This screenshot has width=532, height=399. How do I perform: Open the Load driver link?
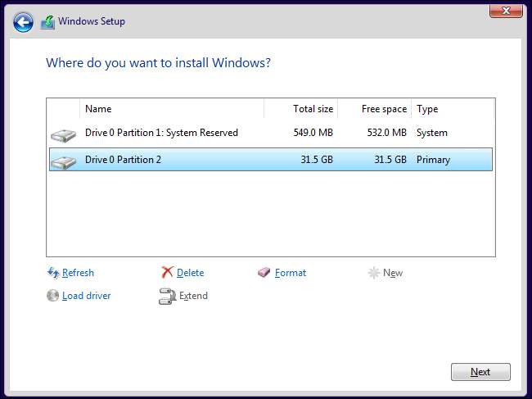tap(86, 296)
